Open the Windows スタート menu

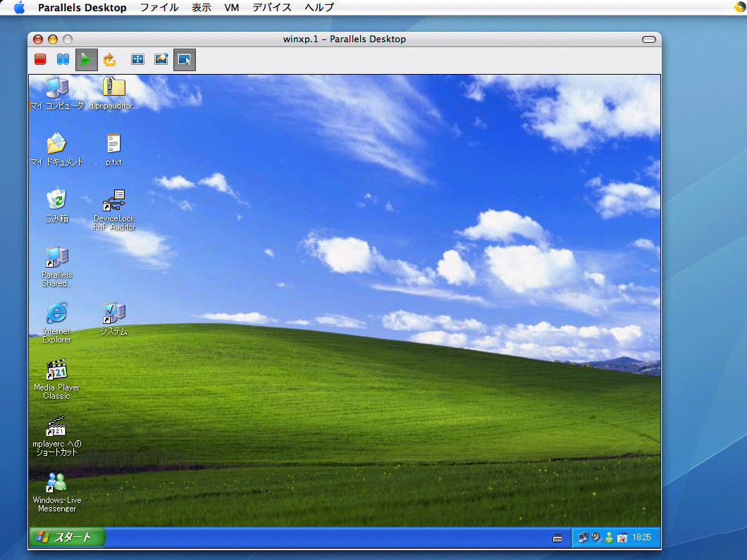[x=67, y=537]
